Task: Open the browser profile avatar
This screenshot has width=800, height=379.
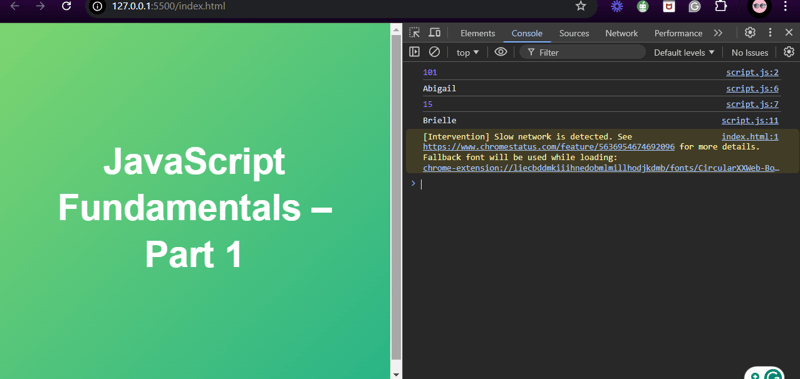Action: pos(760,6)
